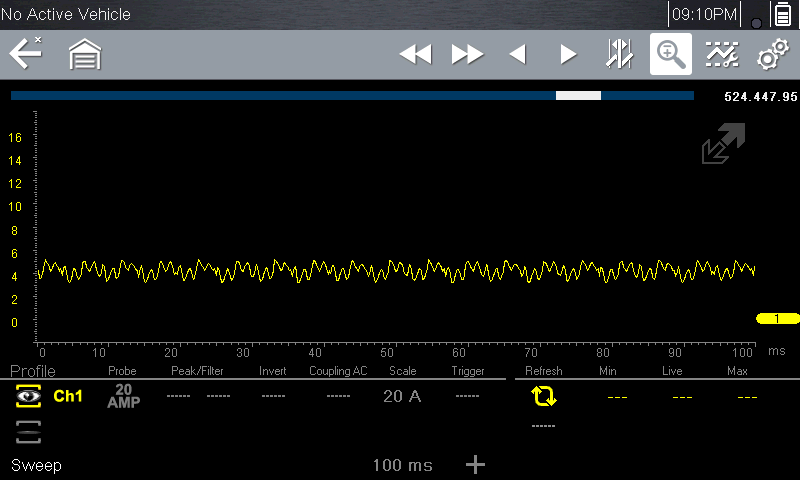Screen dimensions: 800x480
Task: Add a channel with the plus icon
Action: (x=476, y=464)
